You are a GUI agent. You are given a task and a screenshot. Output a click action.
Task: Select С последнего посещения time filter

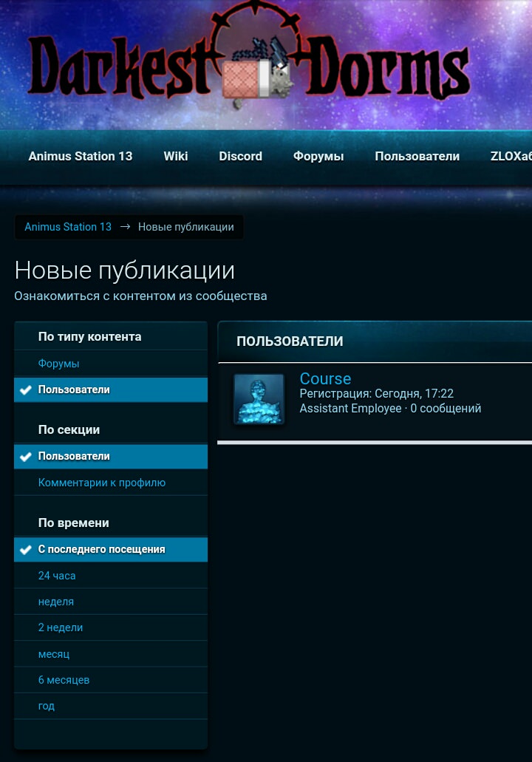[111, 550]
